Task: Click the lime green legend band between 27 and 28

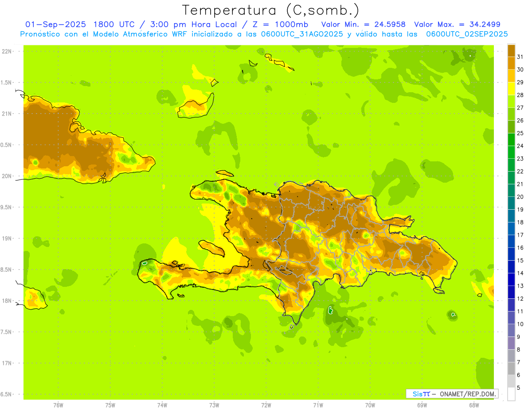Action: (x=511, y=102)
